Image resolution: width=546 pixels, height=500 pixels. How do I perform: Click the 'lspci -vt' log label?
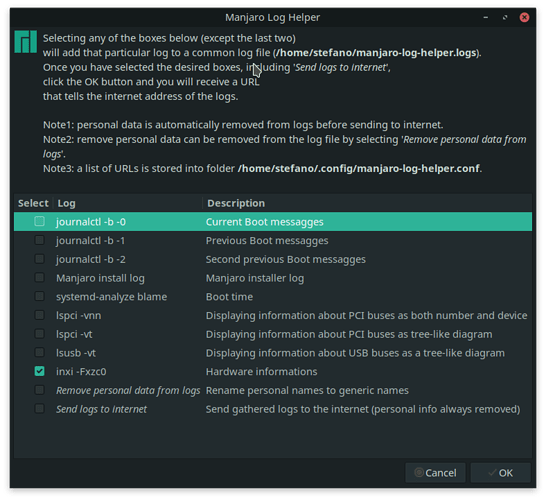(74, 334)
